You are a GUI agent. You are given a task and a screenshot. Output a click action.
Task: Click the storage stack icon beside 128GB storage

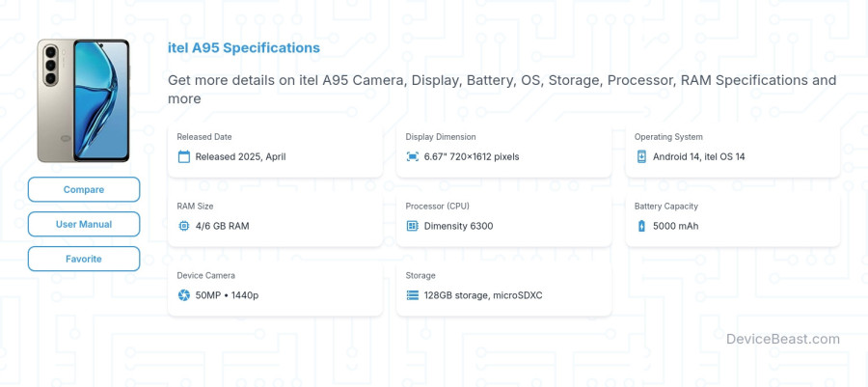tap(413, 295)
